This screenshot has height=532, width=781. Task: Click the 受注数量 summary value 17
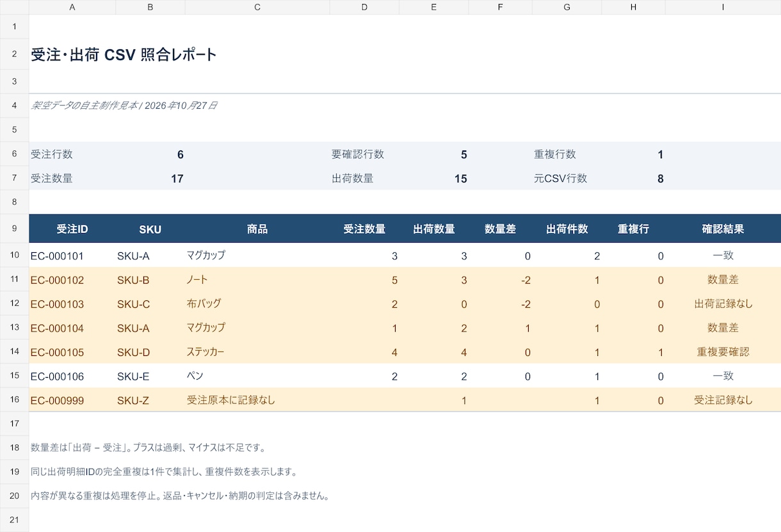(x=177, y=179)
